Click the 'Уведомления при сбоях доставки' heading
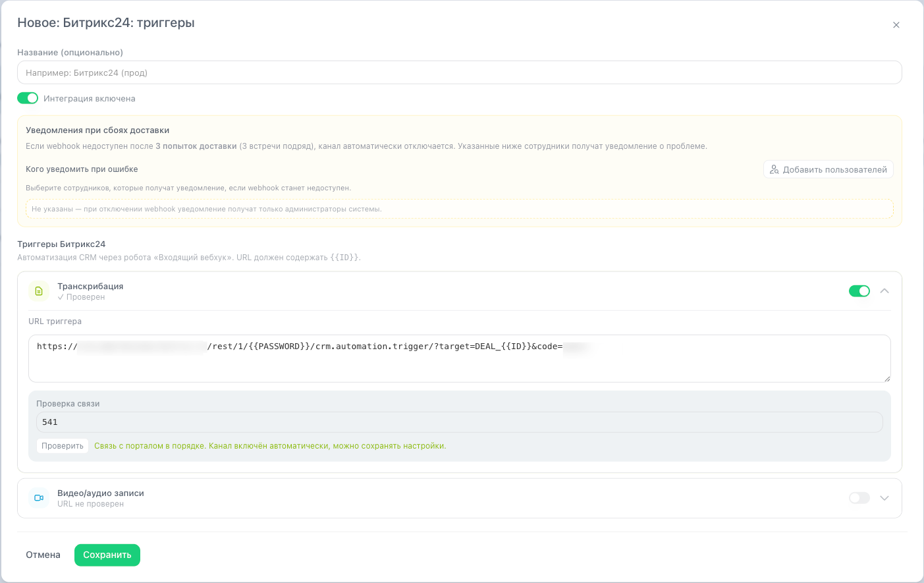924x583 pixels. click(x=97, y=130)
